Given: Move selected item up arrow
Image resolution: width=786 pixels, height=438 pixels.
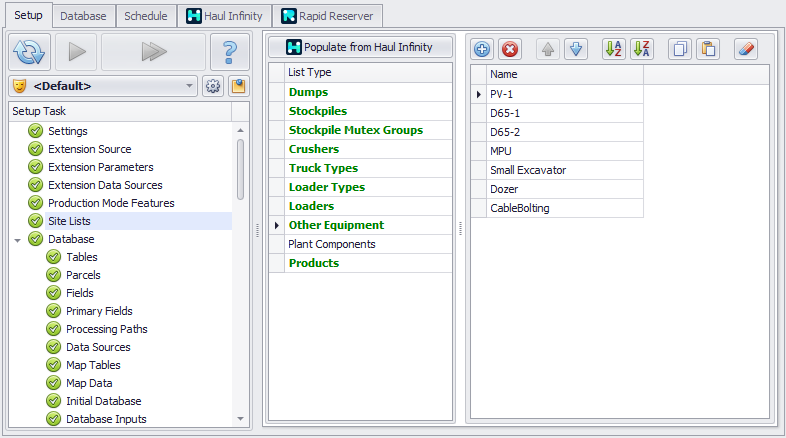Looking at the screenshot, I should pos(548,49).
